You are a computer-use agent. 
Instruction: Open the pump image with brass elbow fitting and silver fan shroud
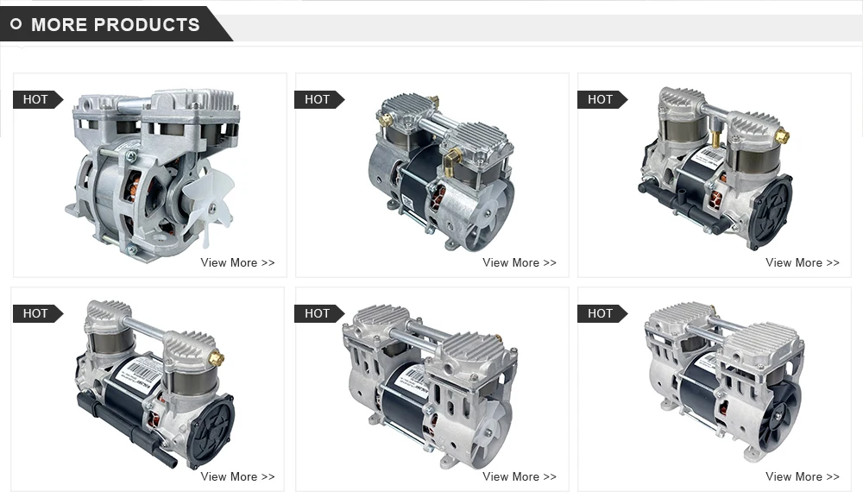click(x=441, y=172)
